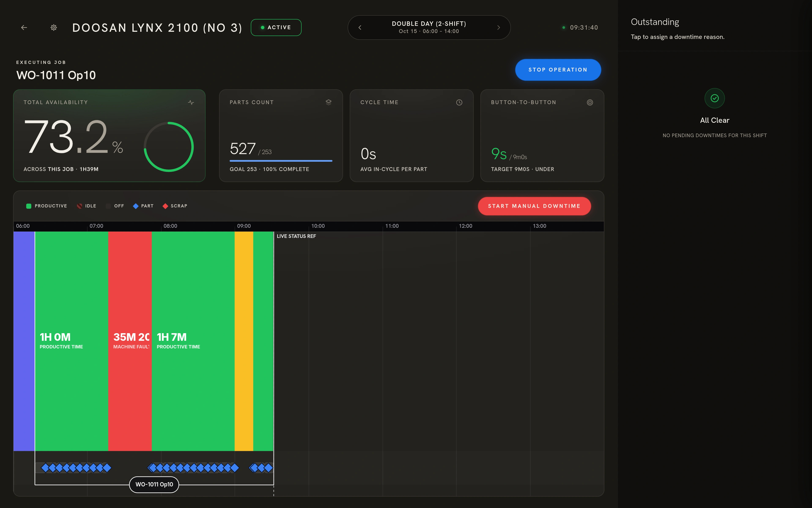
Task: Click the availability circular gauge
Action: tap(169, 147)
